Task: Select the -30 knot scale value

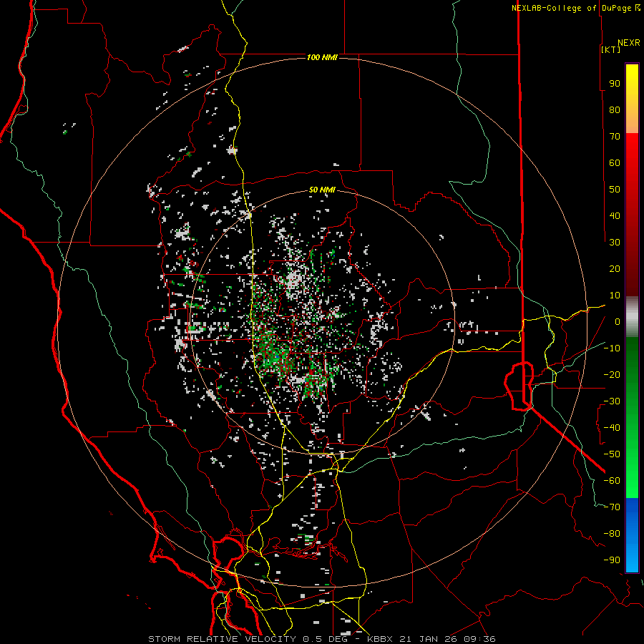Action: click(x=612, y=401)
